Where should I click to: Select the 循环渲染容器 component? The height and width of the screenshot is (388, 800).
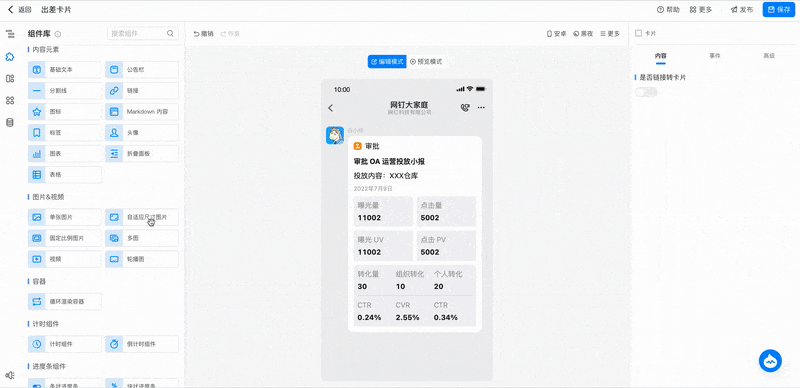65,301
